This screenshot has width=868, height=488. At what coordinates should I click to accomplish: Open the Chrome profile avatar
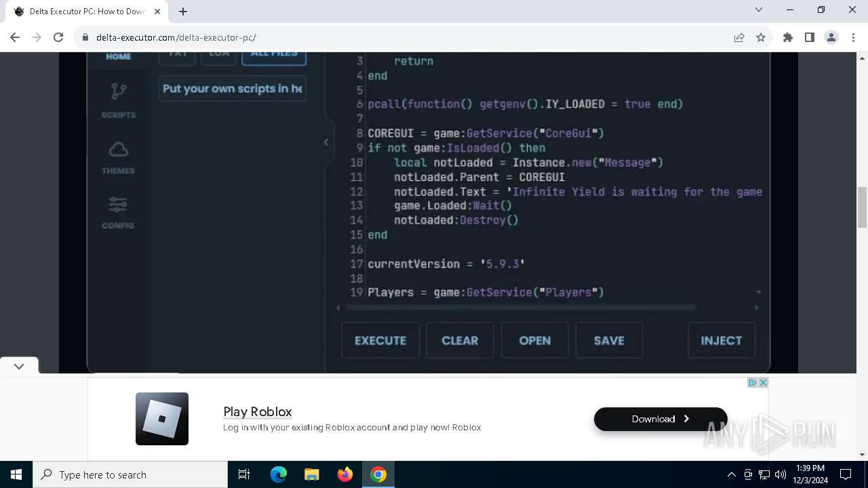(831, 37)
